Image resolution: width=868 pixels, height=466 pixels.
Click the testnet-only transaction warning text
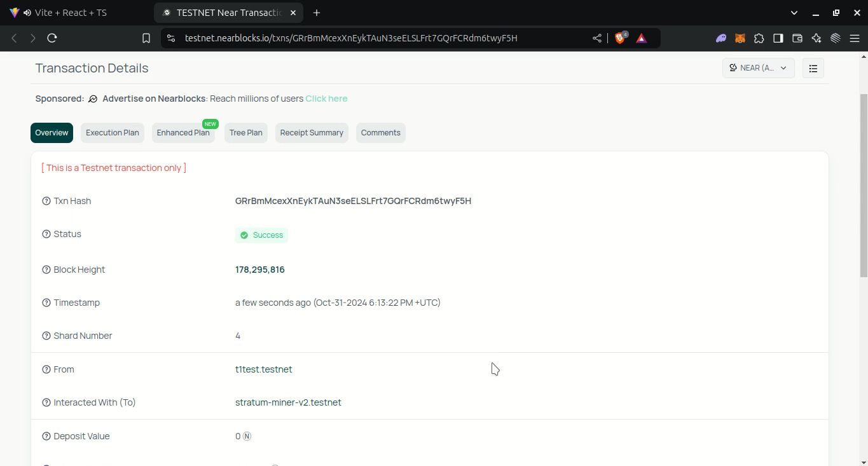point(114,168)
